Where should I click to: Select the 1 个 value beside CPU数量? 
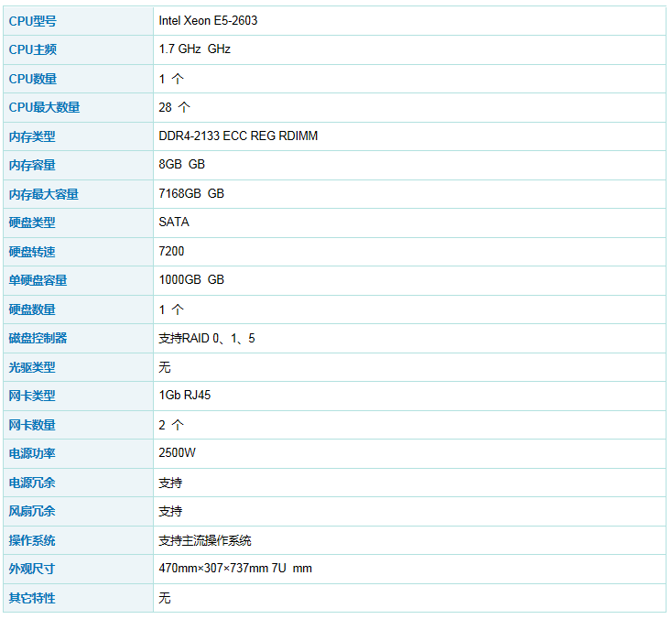click(x=171, y=79)
